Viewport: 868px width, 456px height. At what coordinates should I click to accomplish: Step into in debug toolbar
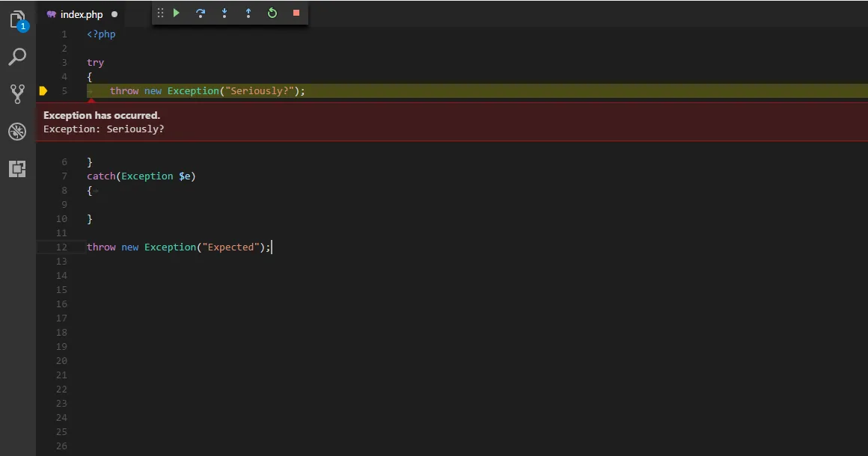click(224, 13)
